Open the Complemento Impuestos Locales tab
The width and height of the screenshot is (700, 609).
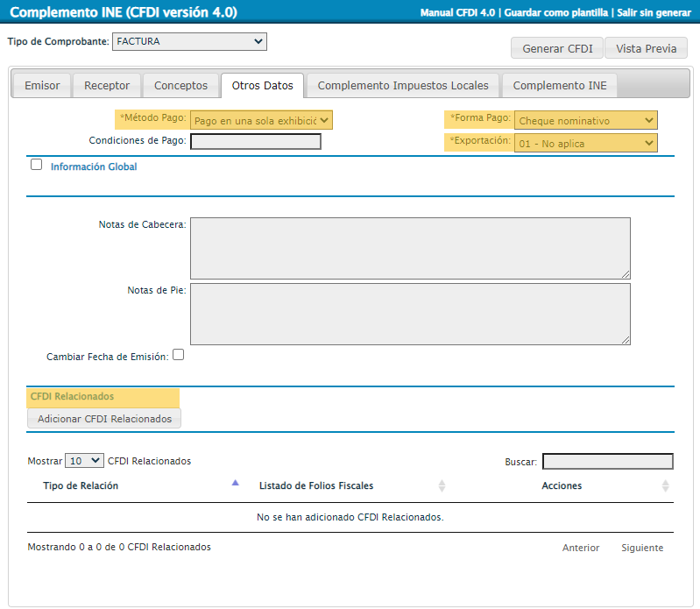(x=403, y=85)
